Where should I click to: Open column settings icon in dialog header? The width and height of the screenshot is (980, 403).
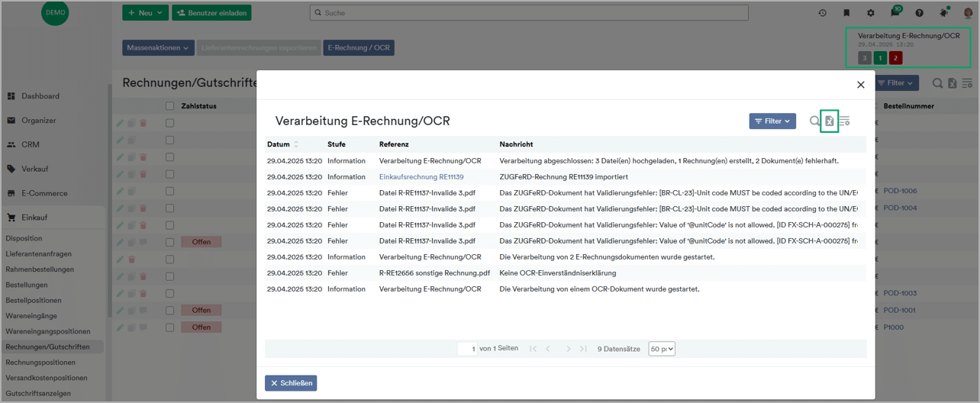(x=844, y=121)
